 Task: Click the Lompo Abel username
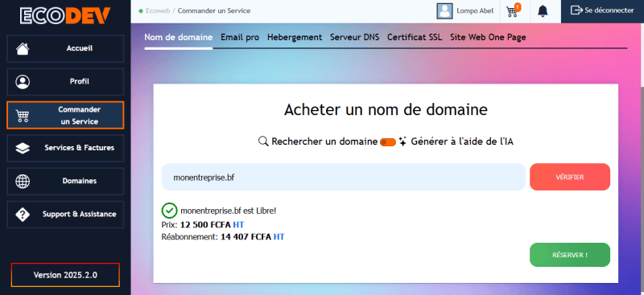[475, 11]
